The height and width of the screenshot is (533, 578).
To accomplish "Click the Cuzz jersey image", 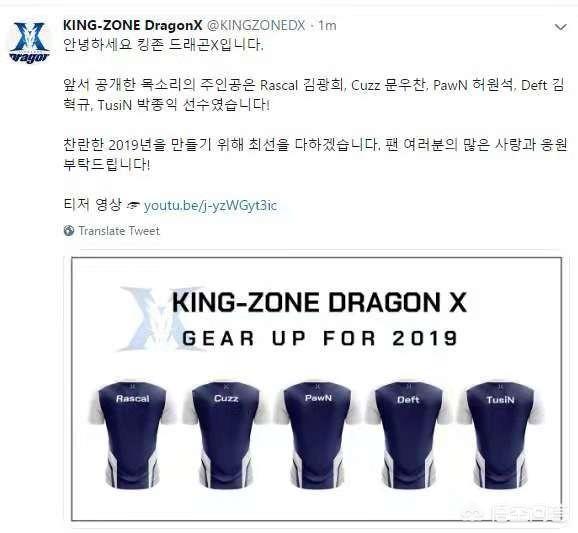I will 226,435.
